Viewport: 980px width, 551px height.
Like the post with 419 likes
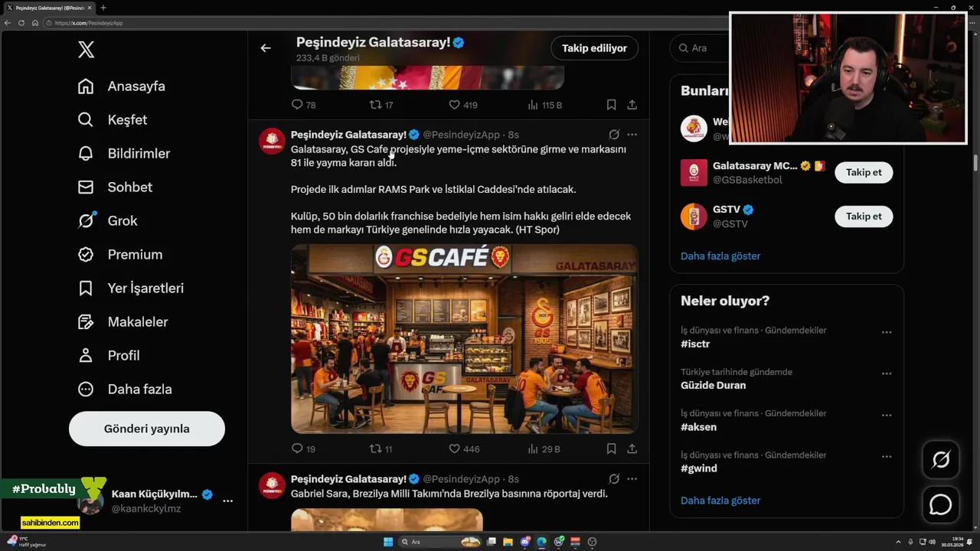pos(462,105)
